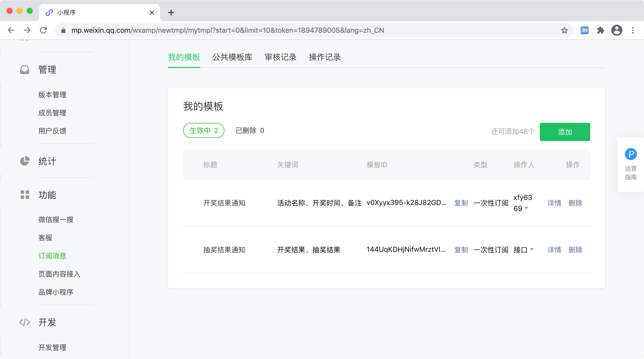Viewport: 644px width, 359px height.
Task: Open the browser extensions puzzle icon
Action: coord(600,30)
